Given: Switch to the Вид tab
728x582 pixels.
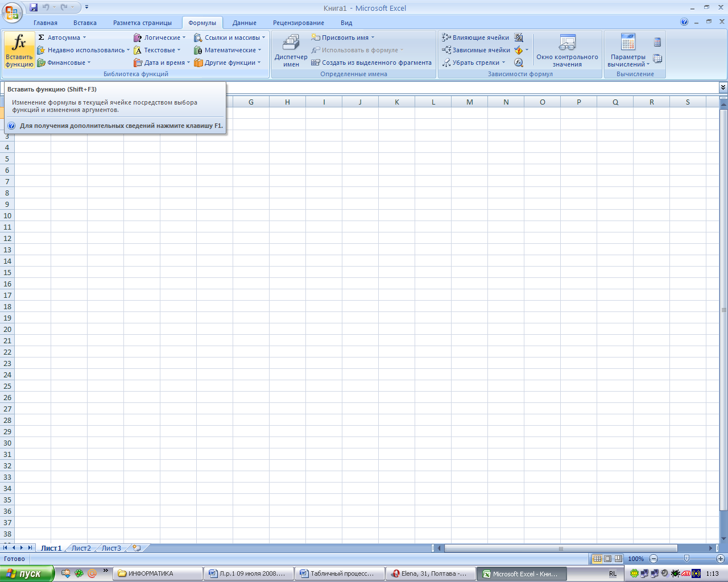Looking at the screenshot, I should [x=346, y=23].
